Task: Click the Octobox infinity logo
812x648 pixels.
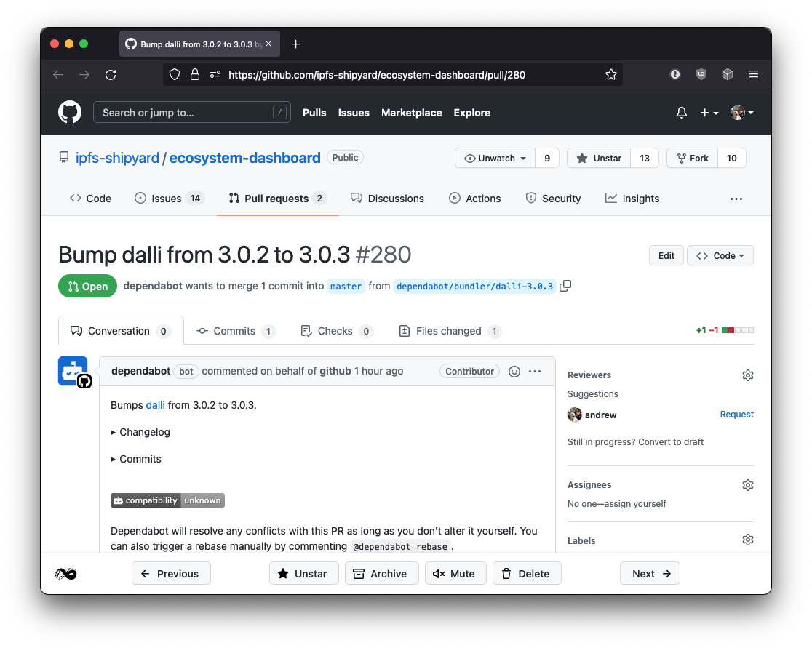Action: tap(65, 574)
